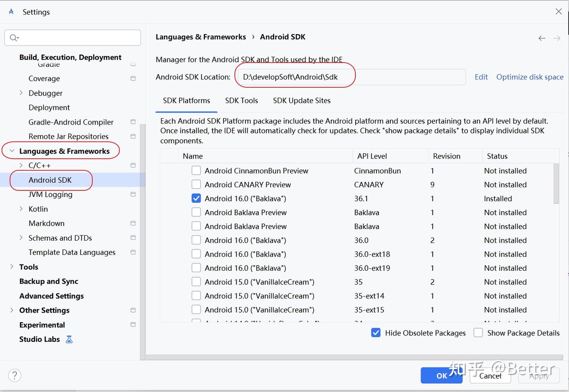Viewport: 569px width, 392px height.
Task: Click Optimize disk space link
Action: (530, 77)
